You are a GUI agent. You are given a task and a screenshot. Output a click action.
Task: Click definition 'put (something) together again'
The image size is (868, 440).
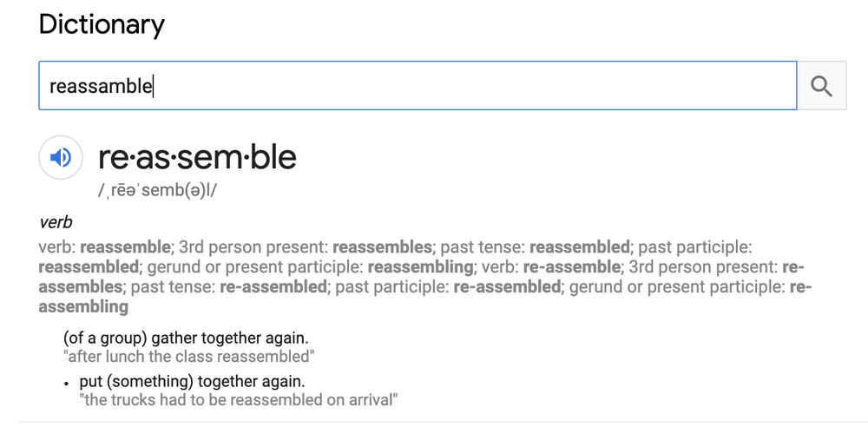(192, 381)
